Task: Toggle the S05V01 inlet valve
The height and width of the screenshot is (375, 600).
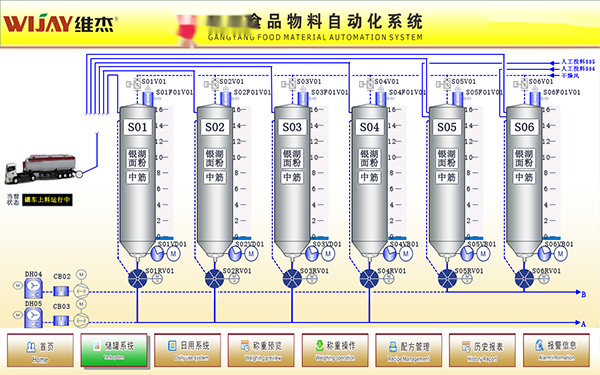Action: [x=444, y=84]
